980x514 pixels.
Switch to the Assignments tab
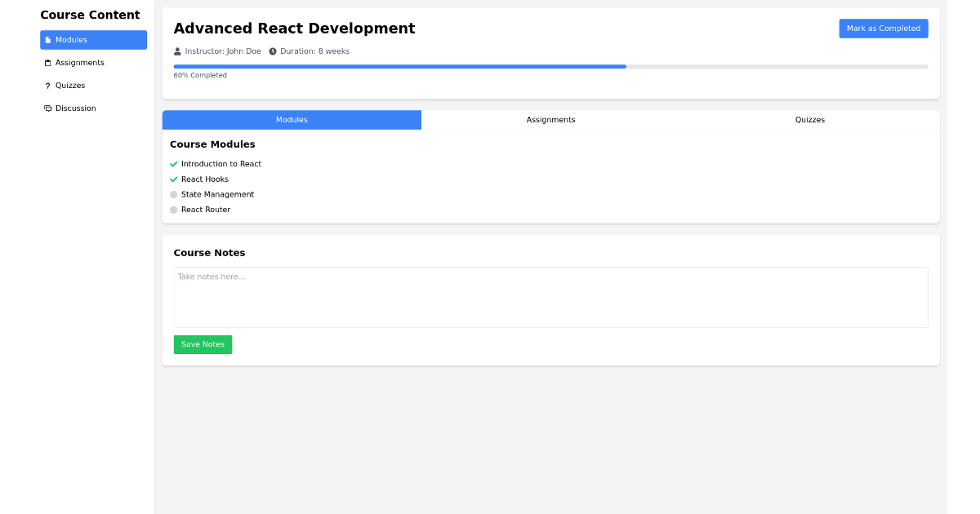[550, 119]
